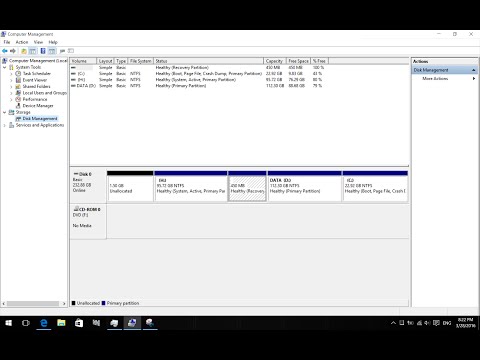480x360 pixels.
Task: Select the Task Scheduler clock icon
Action: [18, 73]
